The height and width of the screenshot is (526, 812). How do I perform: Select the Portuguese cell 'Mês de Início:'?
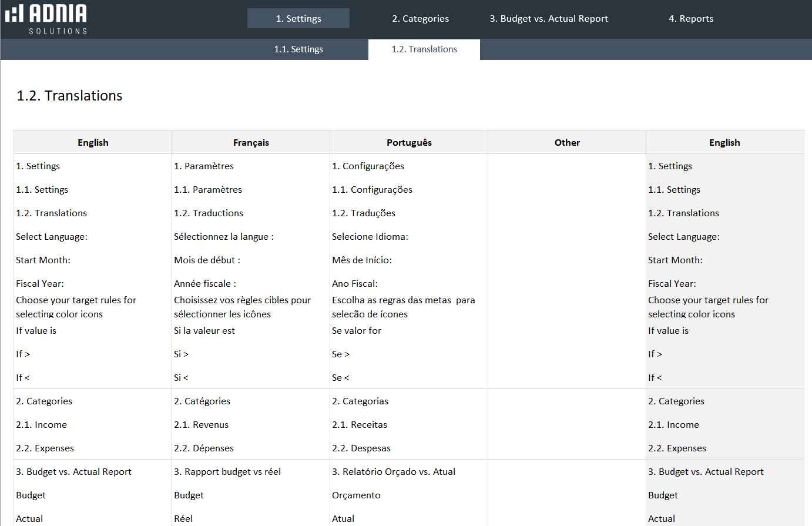coord(362,260)
